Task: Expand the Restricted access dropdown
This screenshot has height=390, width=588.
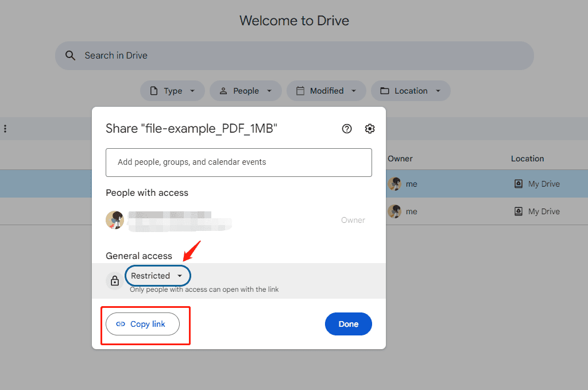Action: pyautogui.click(x=158, y=276)
